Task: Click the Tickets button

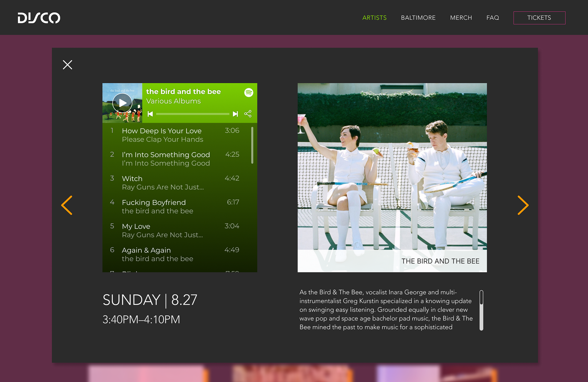Action: tap(539, 18)
